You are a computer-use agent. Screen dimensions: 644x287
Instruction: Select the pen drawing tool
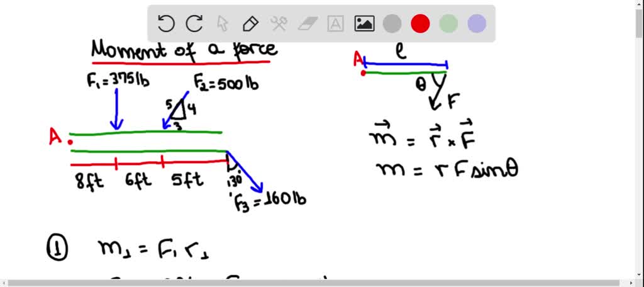250,24
